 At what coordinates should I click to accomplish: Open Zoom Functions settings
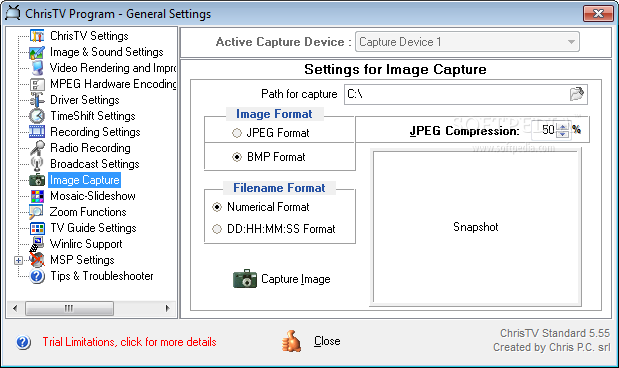(88, 212)
